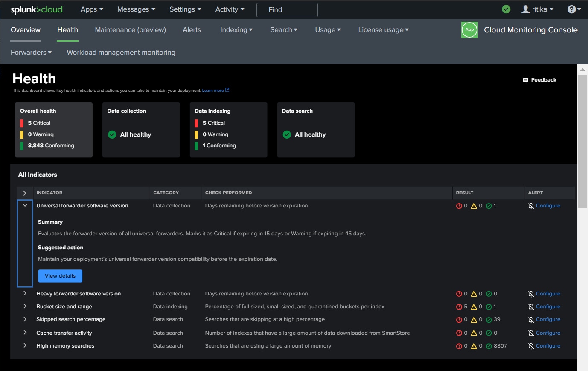Expand the High memory searches row
Image resolution: width=588 pixels, height=371 pixels.
click(x=25, y=345)
